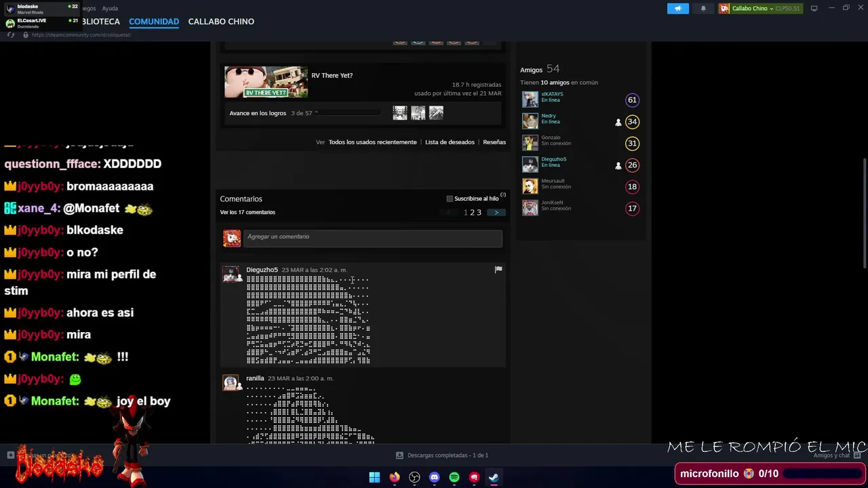Click level 61 badge of xIKATAYS
Viewport: 868px width, 488px height.
click(632, 100)
